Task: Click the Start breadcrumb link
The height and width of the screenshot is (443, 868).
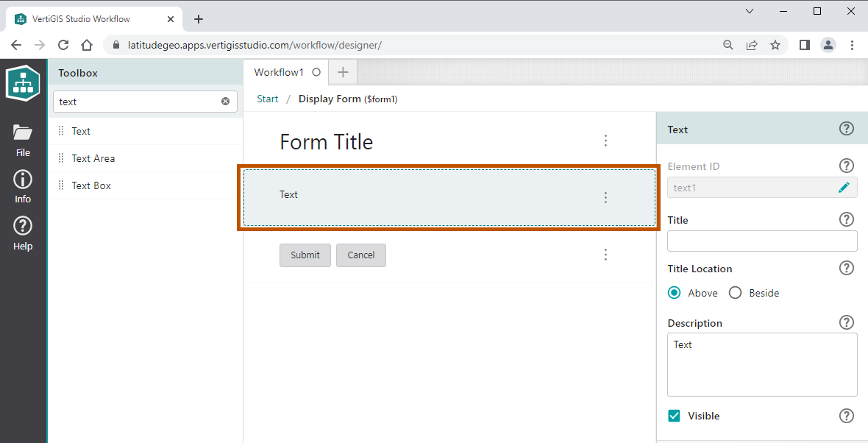Action: pyautogui.click(x=268, y=99)
